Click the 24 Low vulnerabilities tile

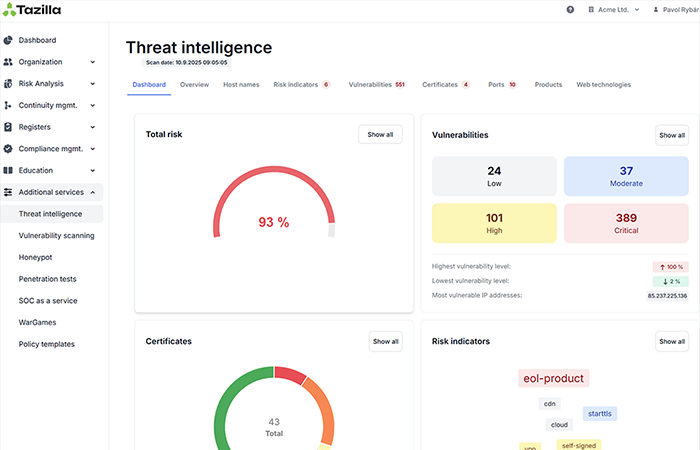click(494, 176)
